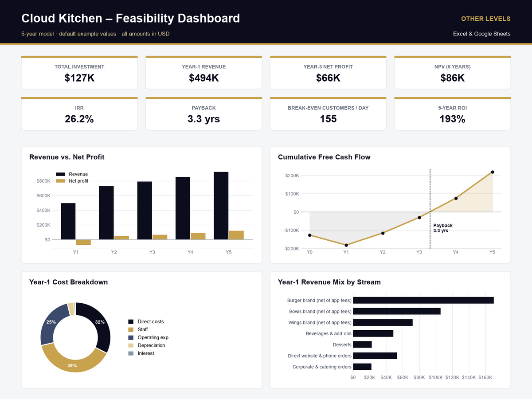Click the -$200K axis label
532x399 pixels.
pyautogui.click(x=292, y=248)
